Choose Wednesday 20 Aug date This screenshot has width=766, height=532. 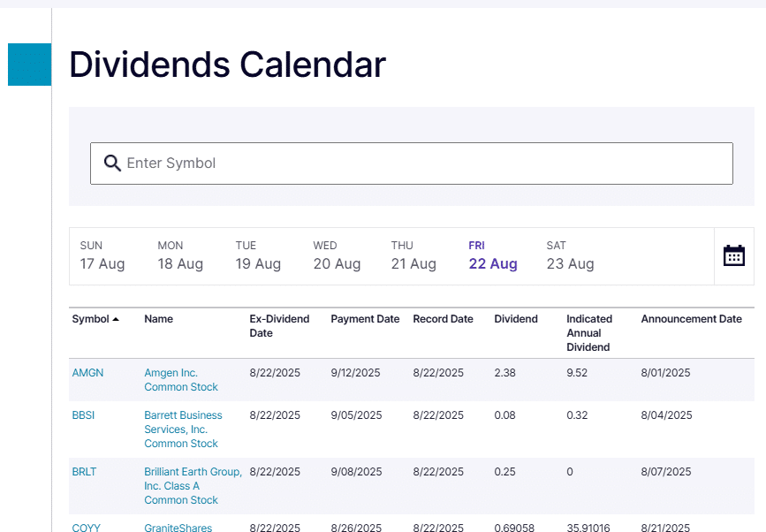(337, 255)
